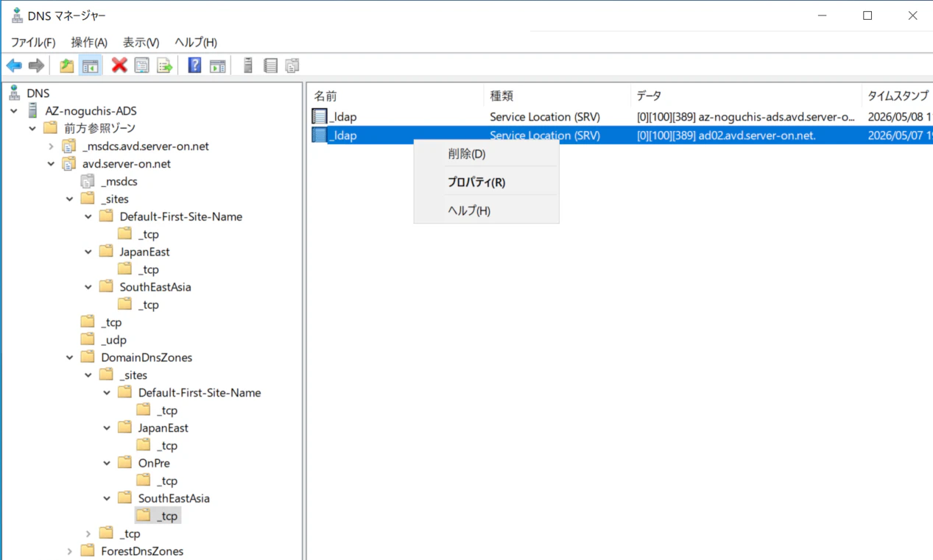Click the 前方参照ゾーン folder icon
Image resolution: width=933 pixels, height=560 pixels.
50,128
